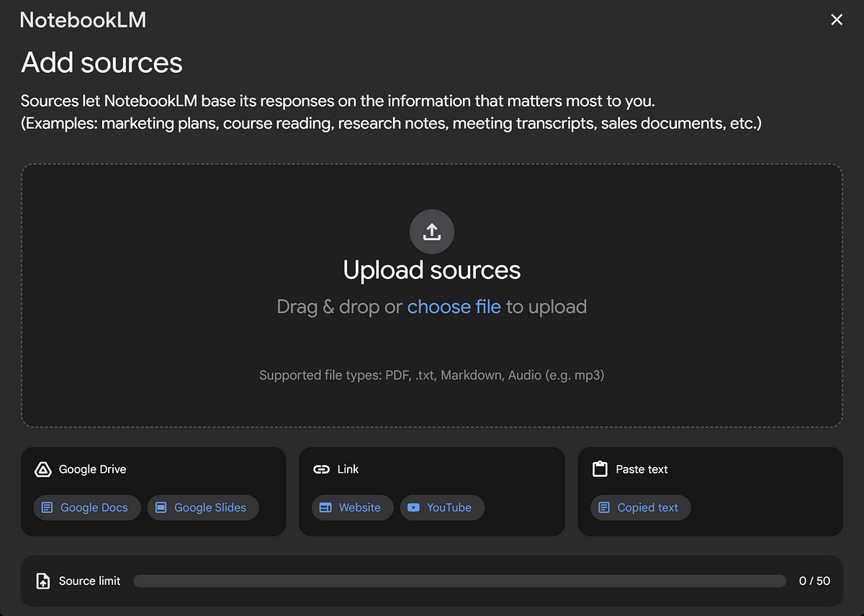Click the 'choose file' upload link

454,307
